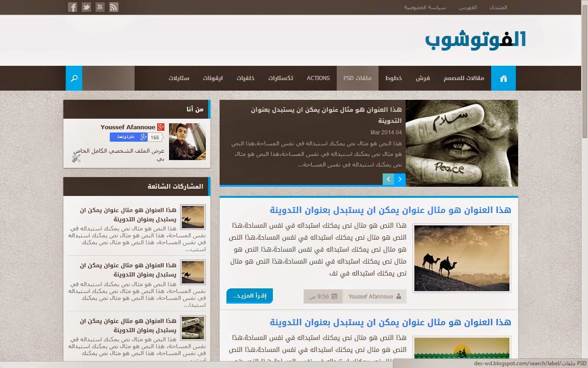
Task: Open second popular post camel thumbnail
Action: point(193,272)
